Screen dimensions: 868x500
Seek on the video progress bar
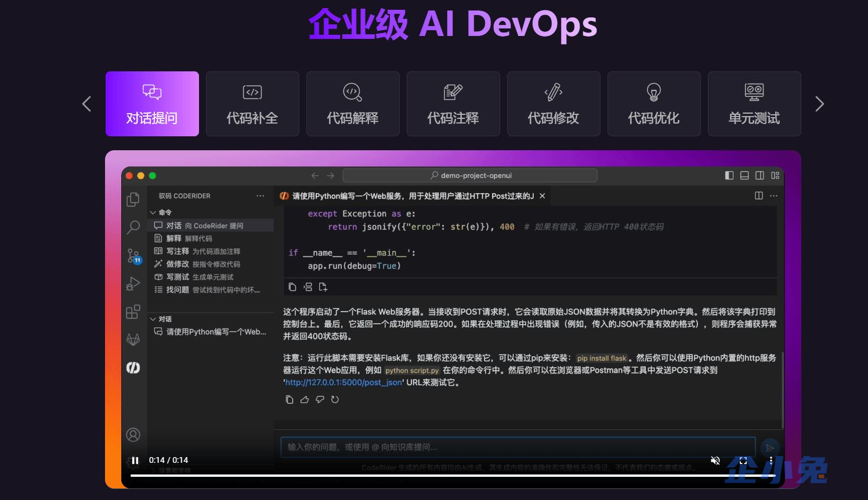[x=453, y=476]
